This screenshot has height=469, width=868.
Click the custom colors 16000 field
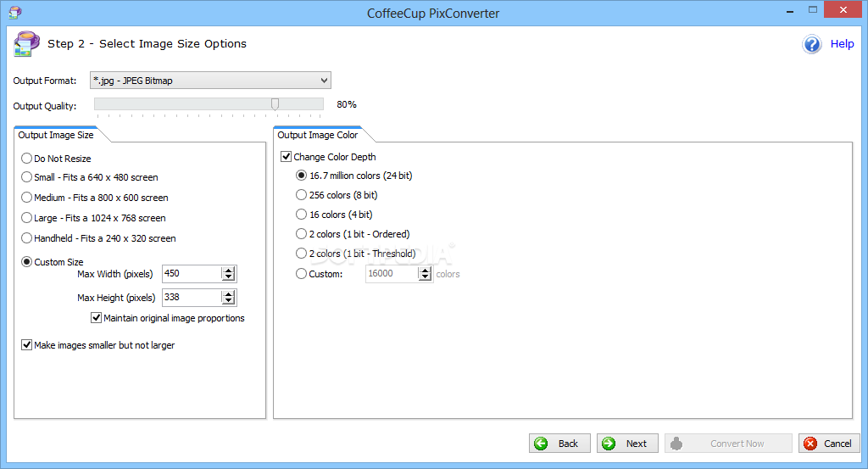392,274
